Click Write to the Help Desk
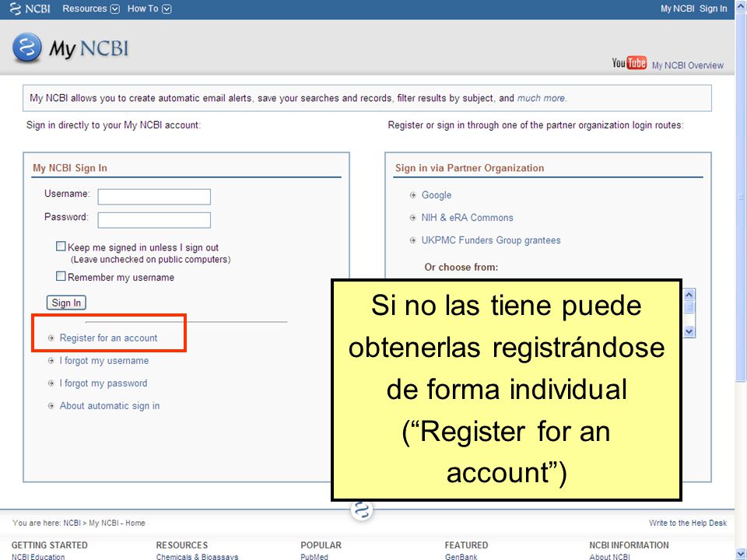The height and width of the screenshot is (560, 747). (x=687, y=523)
